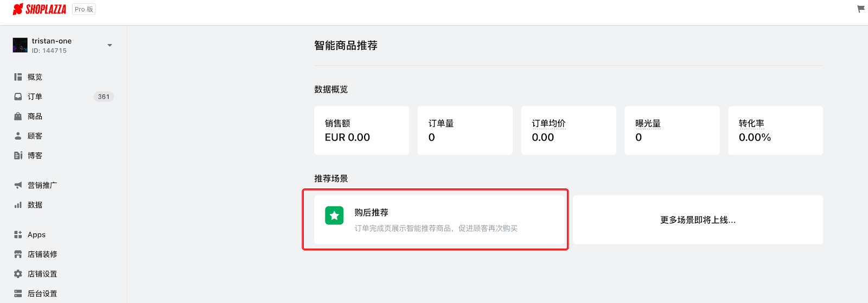Screen dimensions: 868x303
Task: Open 店铺装修 in the sidebar
Action: pos(42,254)
